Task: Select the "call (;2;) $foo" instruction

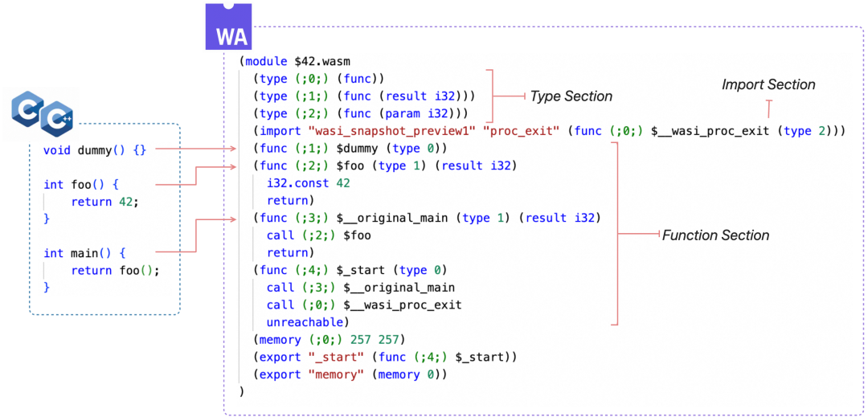Action: coord(319,236)
